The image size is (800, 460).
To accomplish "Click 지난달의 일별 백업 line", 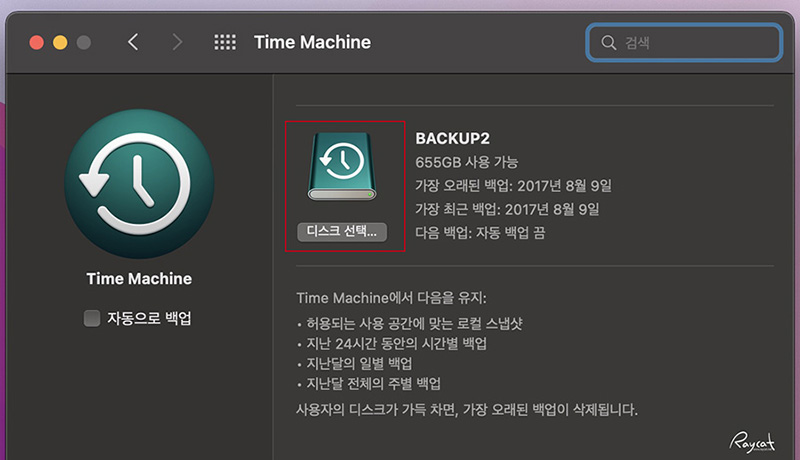I will [359, 364].
